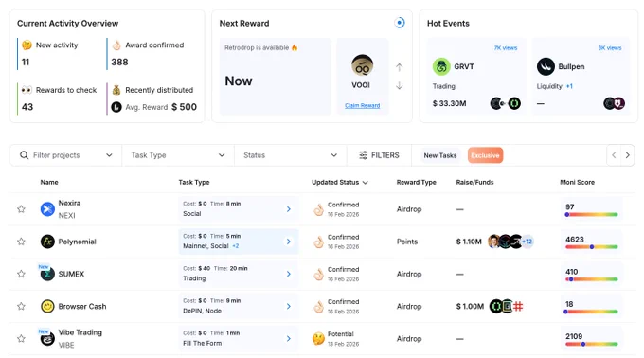Click the Polynomial fx logo icon
This screenshot has width=644, height=358.
click(x=47, y=242)
